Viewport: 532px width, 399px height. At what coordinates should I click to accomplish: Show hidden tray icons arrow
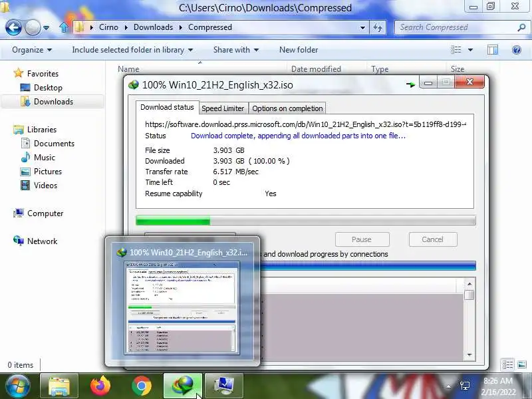pos(448,386)
